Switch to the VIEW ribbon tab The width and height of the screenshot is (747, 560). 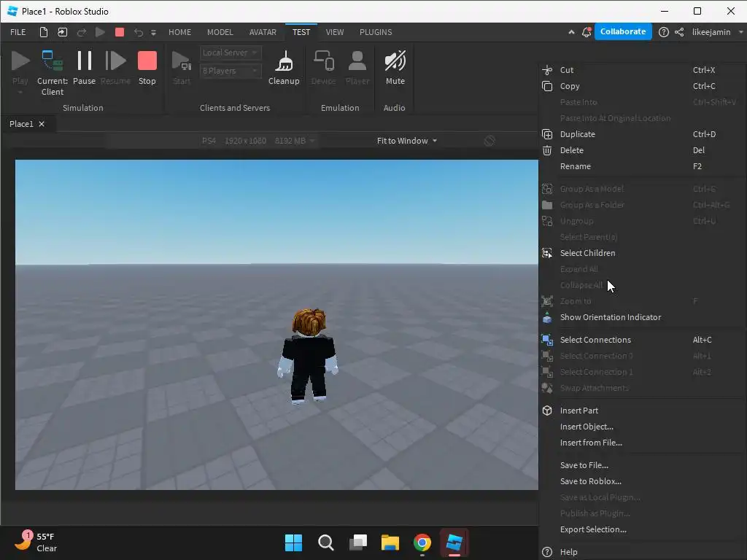coord(334,32)
